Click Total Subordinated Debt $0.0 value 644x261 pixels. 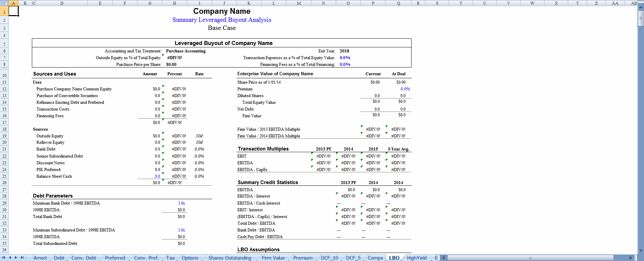pyautogui.click(x=181, y=244)
